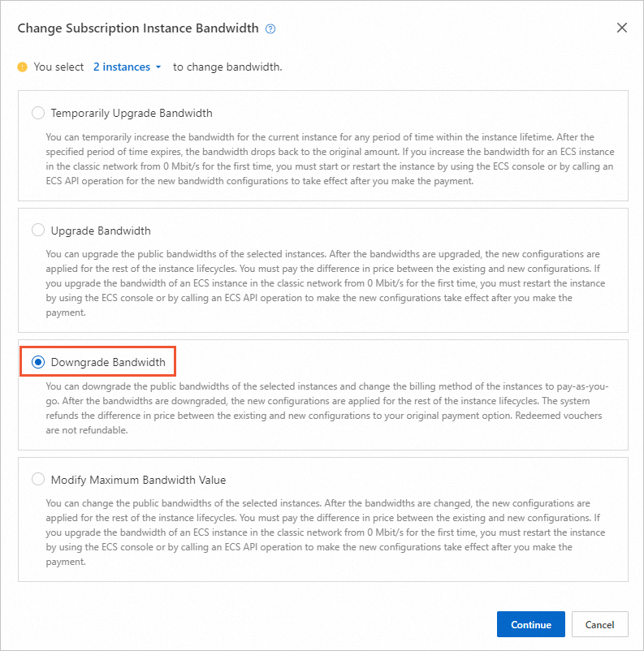644x651 pixels.
Task: Click the Upgrade Bandwidth option label
Action: (101, 231)
